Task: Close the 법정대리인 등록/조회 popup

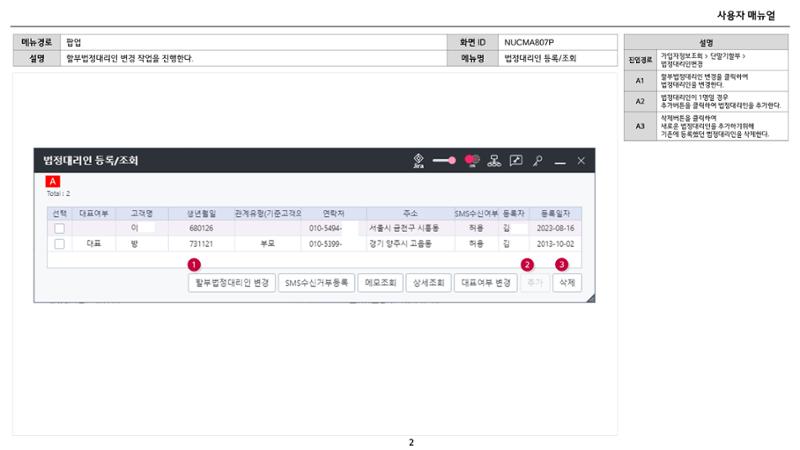Action: pyautogui.click(x=581, y=161)
